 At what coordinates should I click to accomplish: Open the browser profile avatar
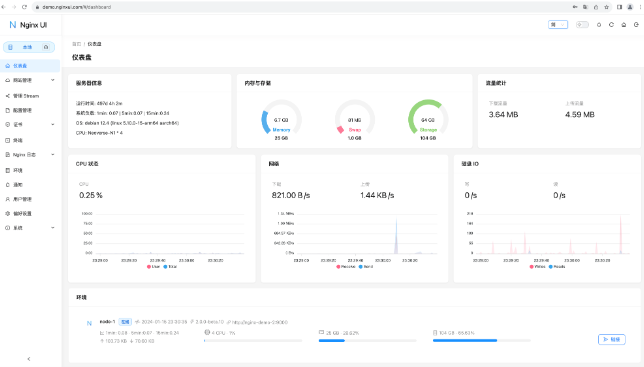coord(630,7)
